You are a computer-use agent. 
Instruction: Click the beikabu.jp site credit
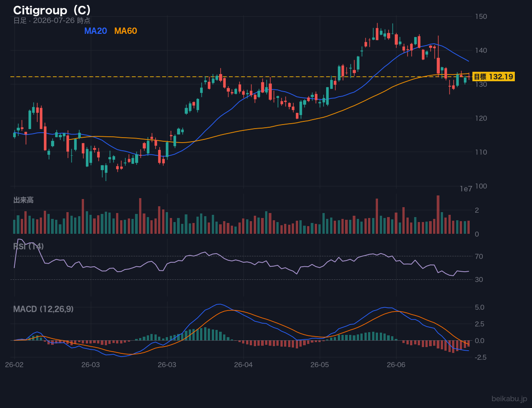pos(509,399)
